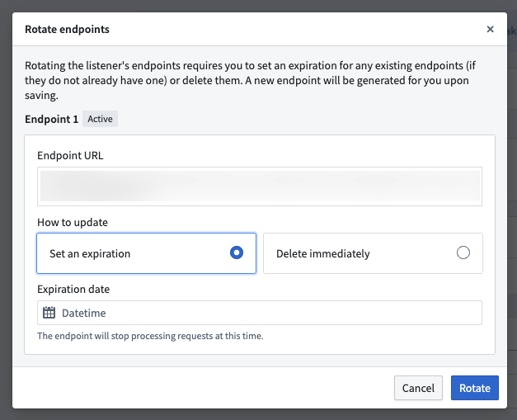Click the Expiration date label

73,289
